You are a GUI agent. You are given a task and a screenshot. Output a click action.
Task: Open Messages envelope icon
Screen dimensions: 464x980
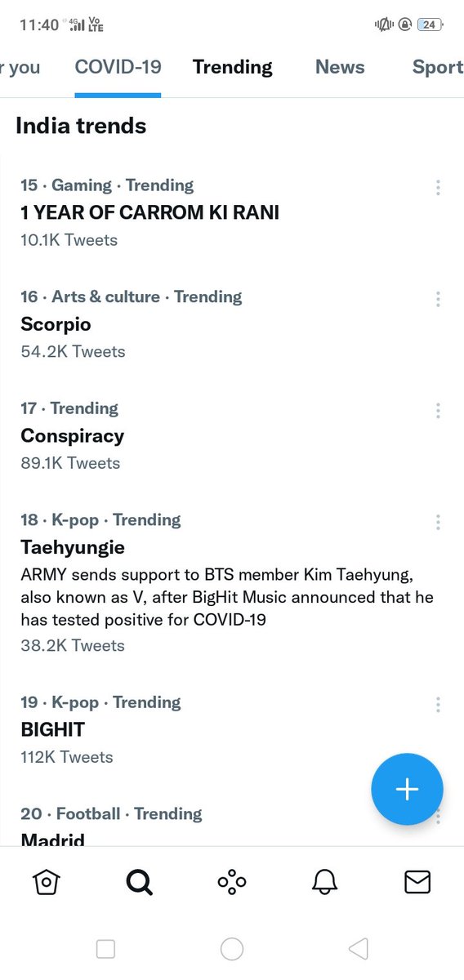tap(418, 882)
